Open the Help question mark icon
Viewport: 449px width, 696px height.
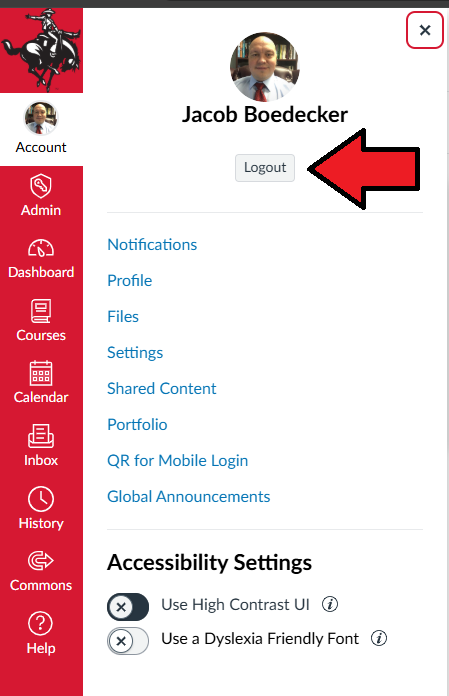[41, 623]
